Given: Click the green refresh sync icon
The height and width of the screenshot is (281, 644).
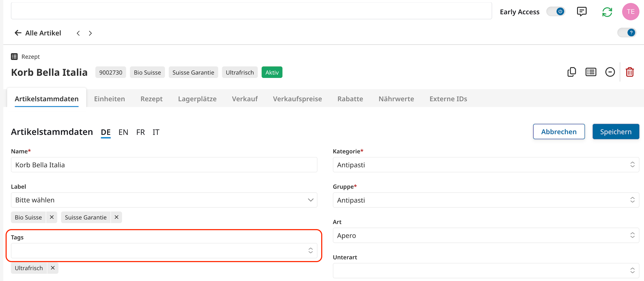Looking at the screenshot, I should (x=607, y=12).
